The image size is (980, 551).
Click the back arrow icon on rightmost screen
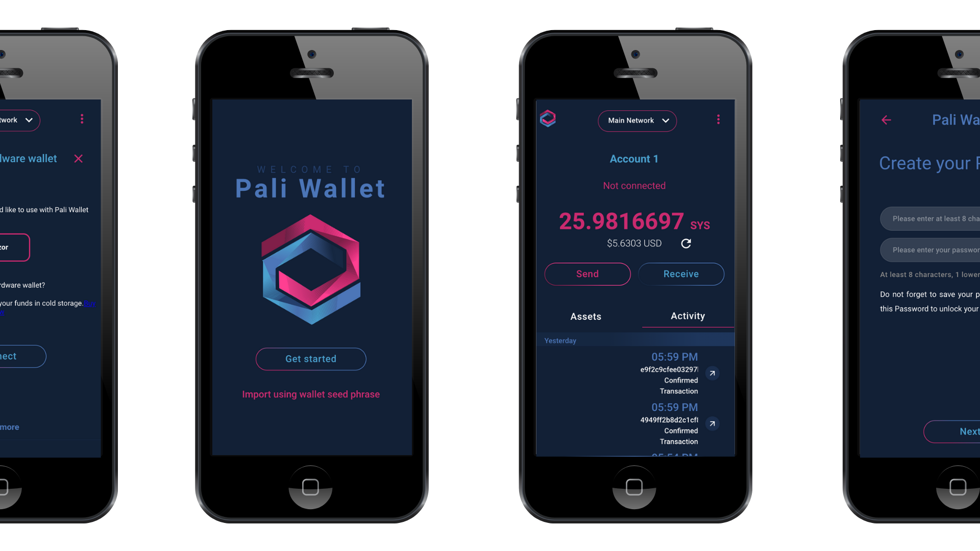pyautogui.click(x=887, y=120)
